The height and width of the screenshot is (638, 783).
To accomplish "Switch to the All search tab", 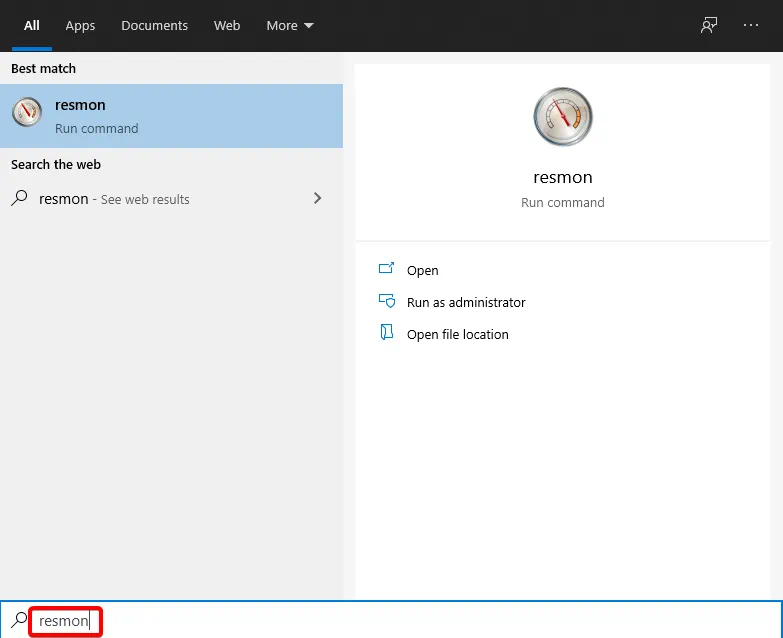I will [x=31, y=25].
